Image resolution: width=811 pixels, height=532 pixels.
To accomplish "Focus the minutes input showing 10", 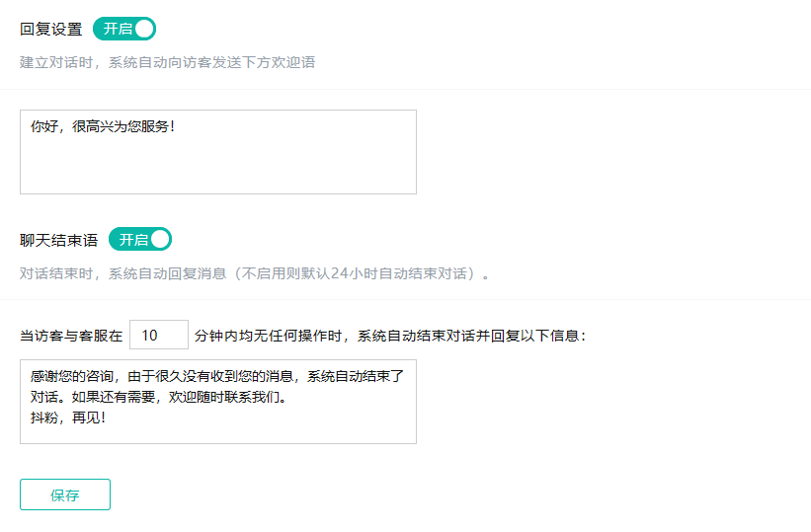I will [x=158, y=336].
